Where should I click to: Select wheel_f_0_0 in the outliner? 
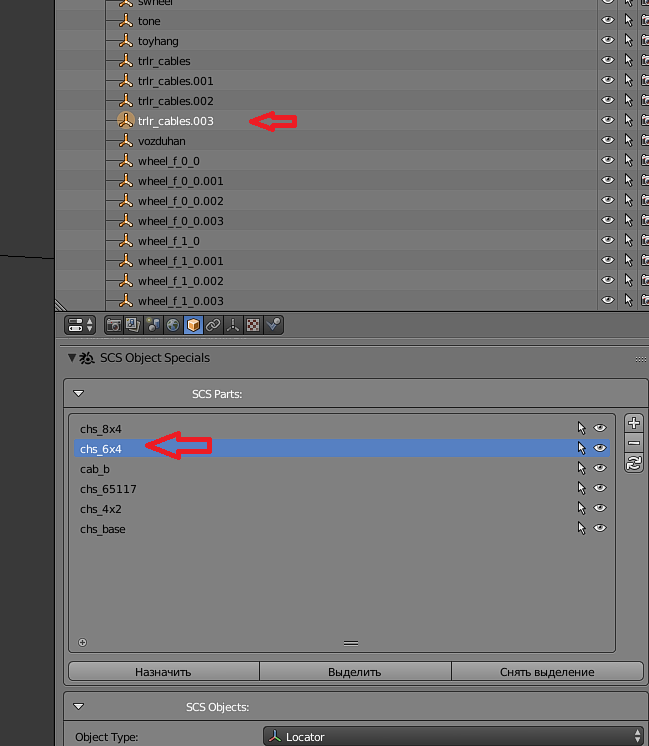point(168,161)
